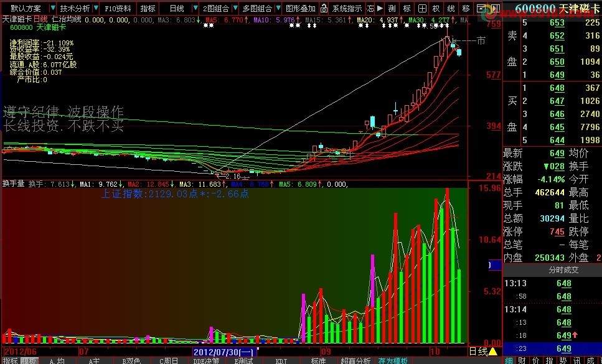Screen dimensions: 602x364
Task: Click the 图形叠加 overlay button
Action: pos(301,8)
